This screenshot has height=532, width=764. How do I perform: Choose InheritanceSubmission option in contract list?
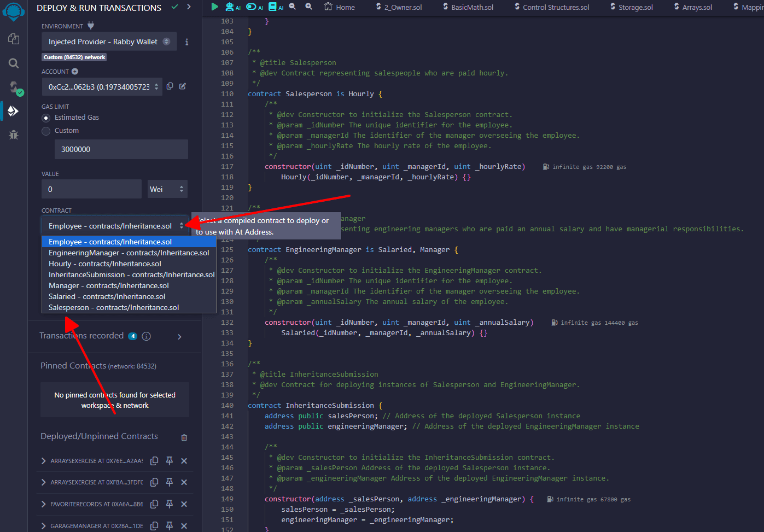click(x=129, y=274)
